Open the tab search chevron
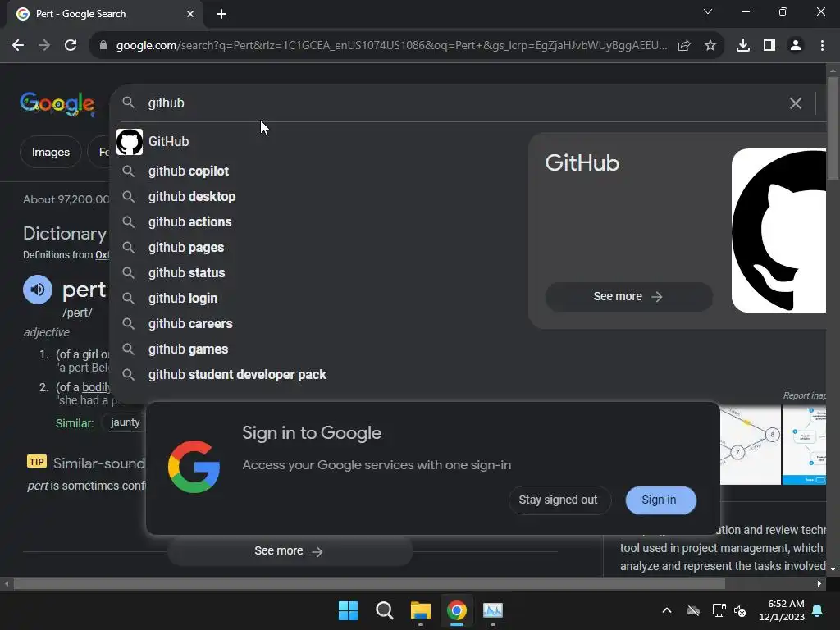 tap(708, 11)
